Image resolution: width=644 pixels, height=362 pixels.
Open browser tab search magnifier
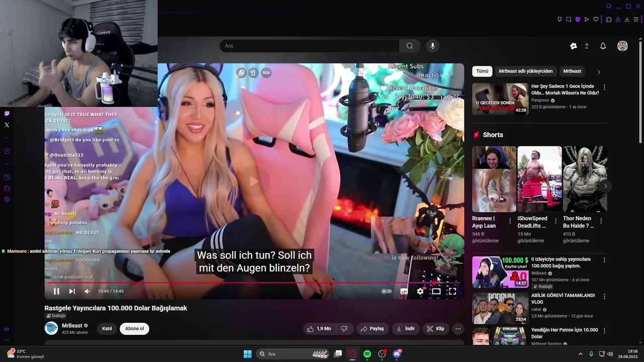pos(609,7)
